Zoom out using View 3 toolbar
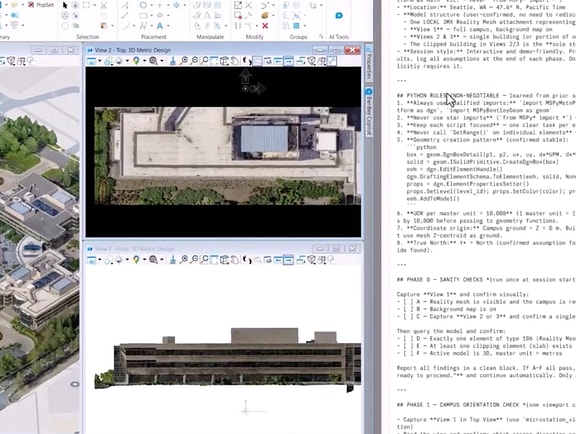Screen dimensions: 576x434 195,260
